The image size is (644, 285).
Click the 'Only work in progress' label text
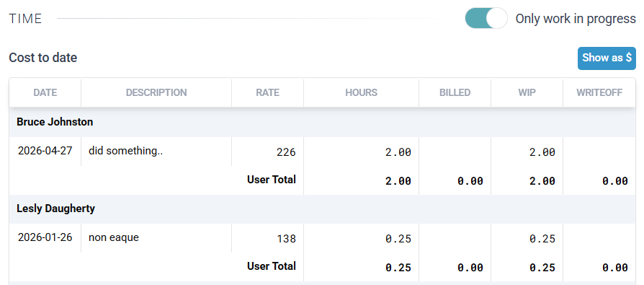click(576, 19)
